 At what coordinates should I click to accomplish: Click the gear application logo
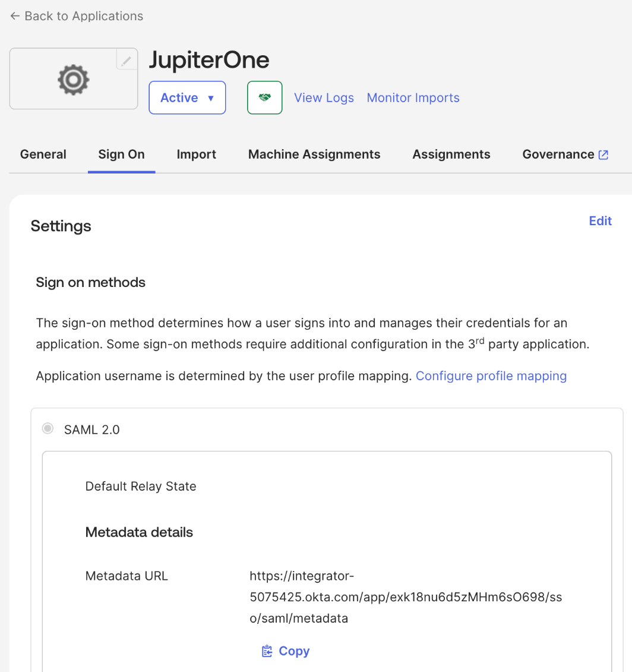click(x=74, y=79)
